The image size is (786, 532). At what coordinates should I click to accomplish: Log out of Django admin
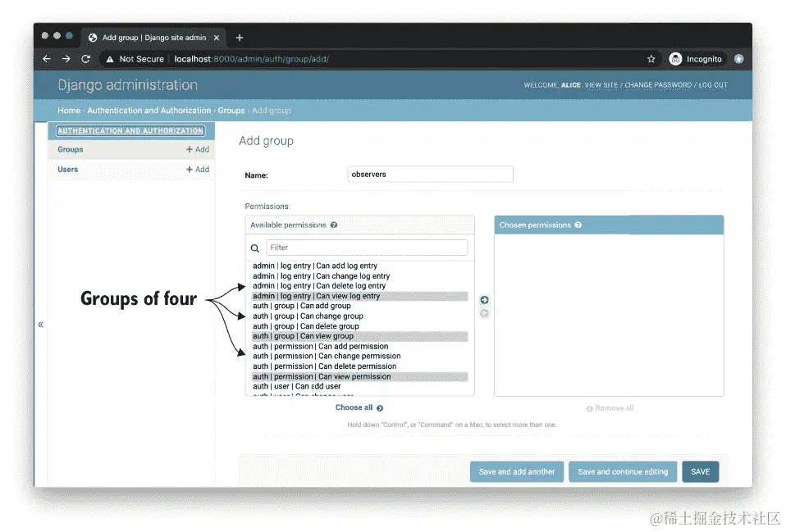pyautogui.click(x=713, y=85)
